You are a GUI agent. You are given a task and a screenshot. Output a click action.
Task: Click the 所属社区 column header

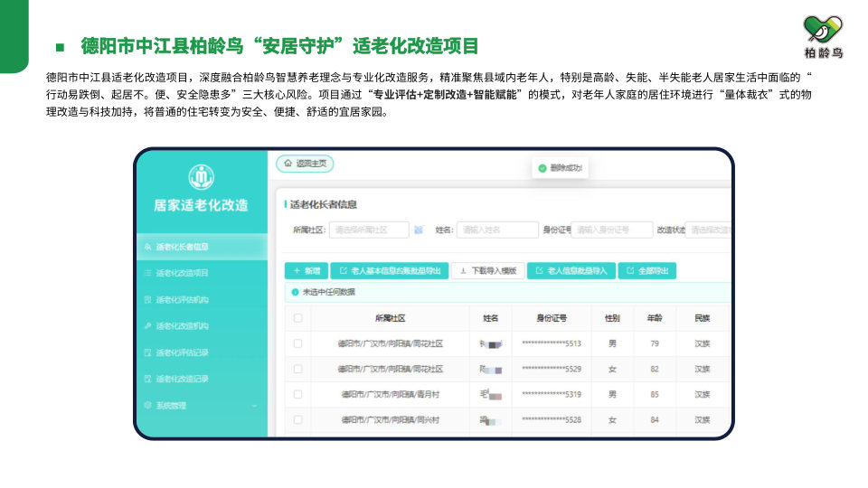tap(391, 318)
